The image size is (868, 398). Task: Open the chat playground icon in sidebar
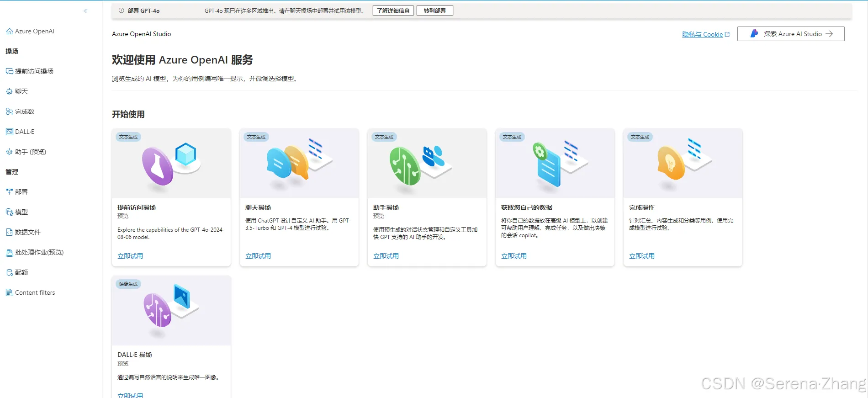point(9,91)
